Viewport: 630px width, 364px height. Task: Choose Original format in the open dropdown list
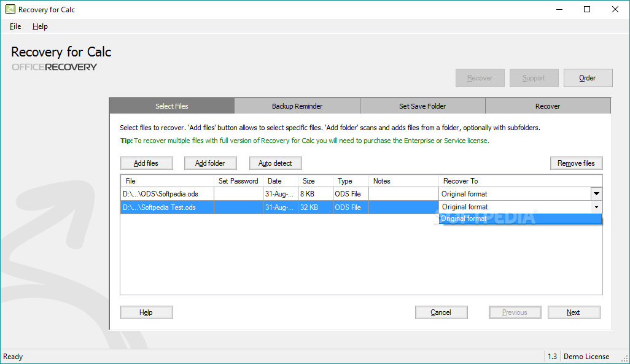[x=521, y=219]
